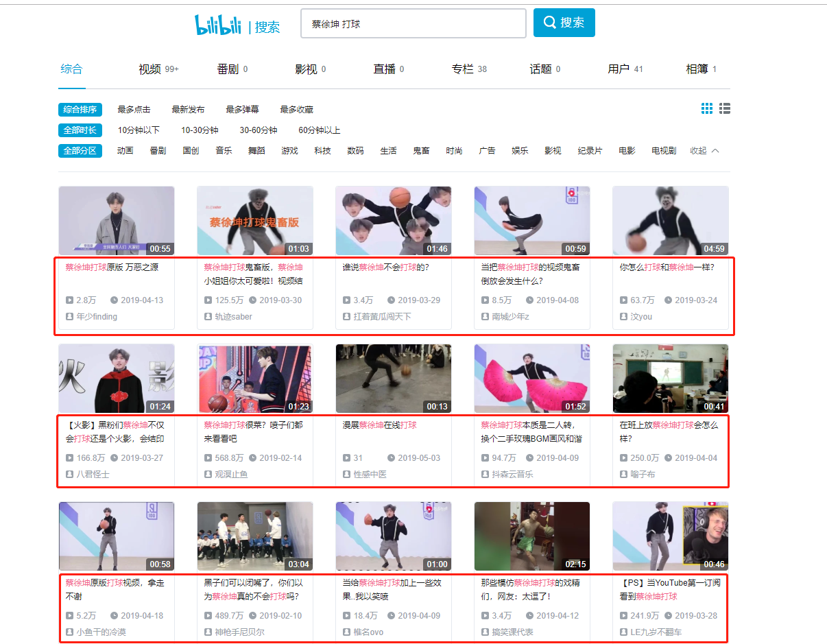Open thumbnail of 02:15 imitation video
This screenshot has width=827, height=644.
pos(532,536)
